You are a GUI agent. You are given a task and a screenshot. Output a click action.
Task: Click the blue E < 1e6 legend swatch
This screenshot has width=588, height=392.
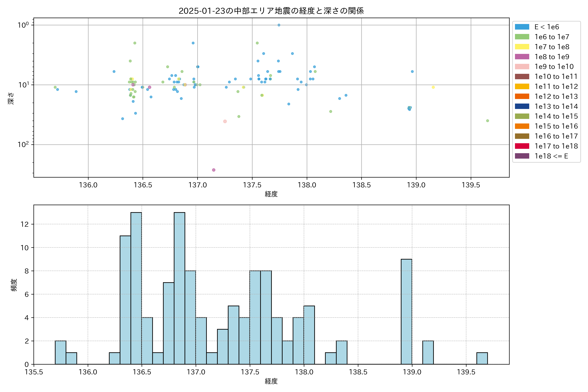522,27
